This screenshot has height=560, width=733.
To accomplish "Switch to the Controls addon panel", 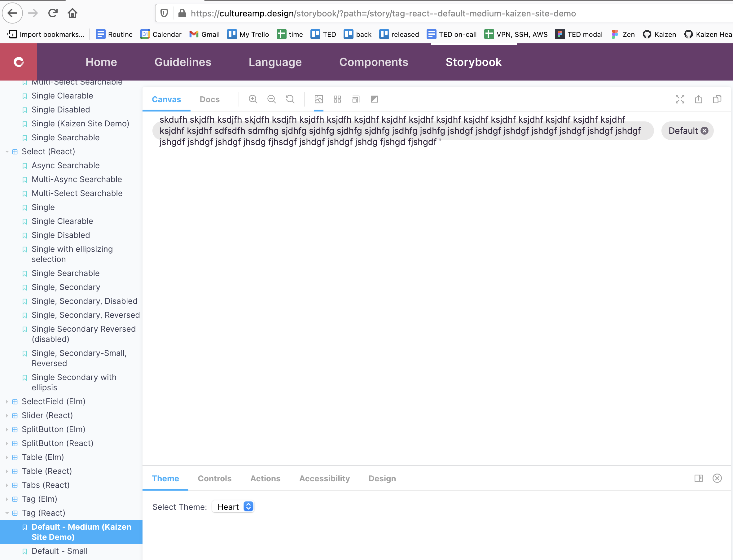I will (215, 478).
